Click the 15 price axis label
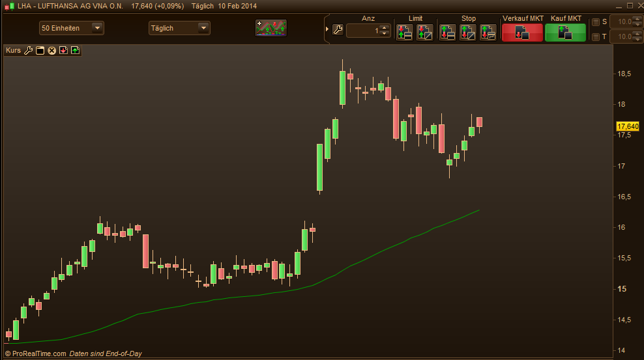The width and height of the screenshot is (644, 360). tap(622, 289)
